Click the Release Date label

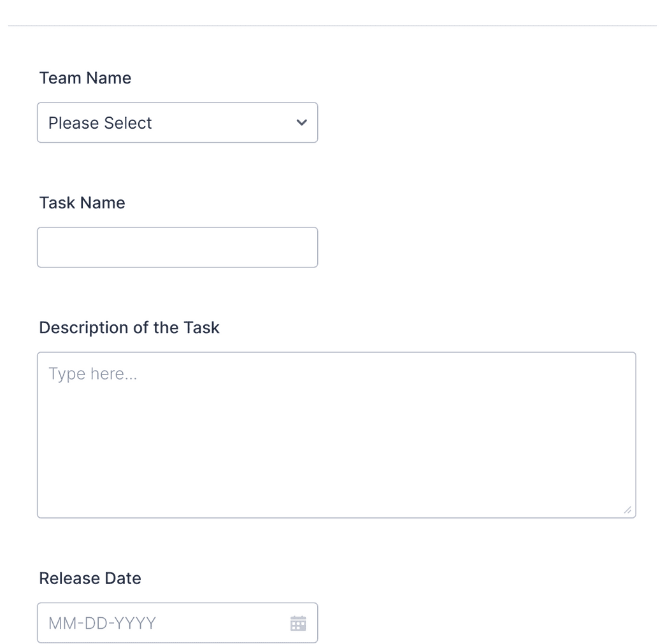(x=90, y=578)
